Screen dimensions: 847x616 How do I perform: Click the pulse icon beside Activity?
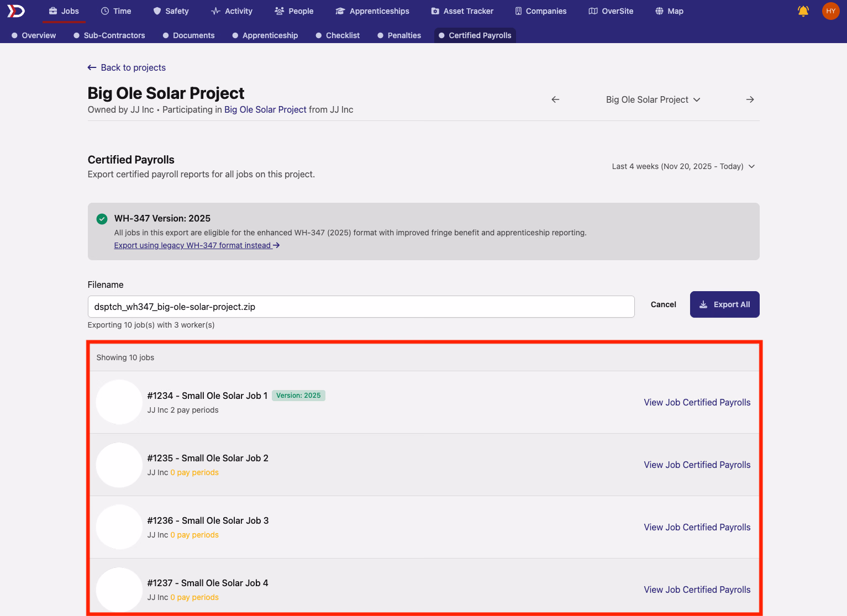(x=215, y=11)
